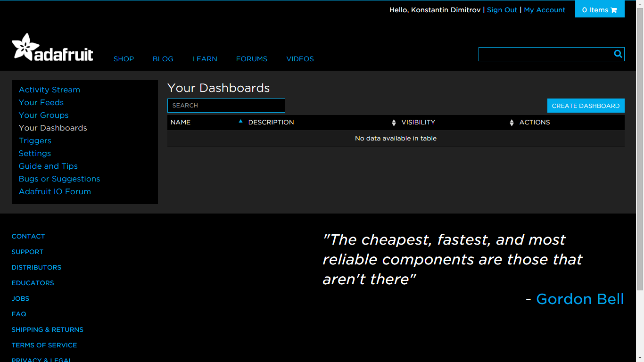Open Triggers page
644x362 pixels.
[35, 140]
